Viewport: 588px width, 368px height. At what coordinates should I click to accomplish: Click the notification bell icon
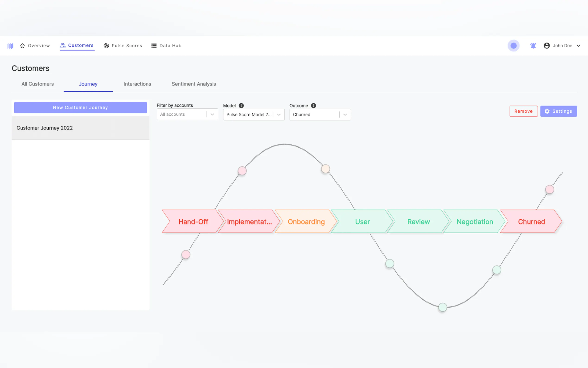(533, 45)
